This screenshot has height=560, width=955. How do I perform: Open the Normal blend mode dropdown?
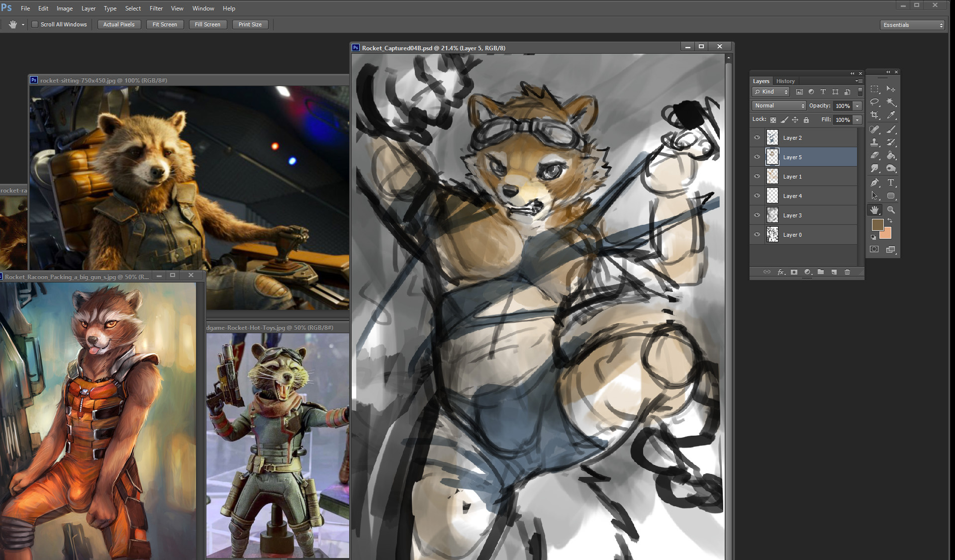coord(779,105)
